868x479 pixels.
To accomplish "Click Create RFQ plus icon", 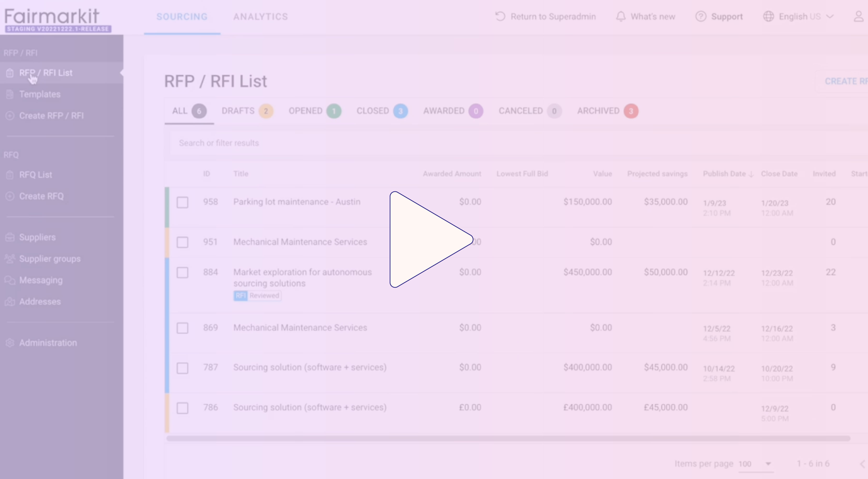I will 10,196.
